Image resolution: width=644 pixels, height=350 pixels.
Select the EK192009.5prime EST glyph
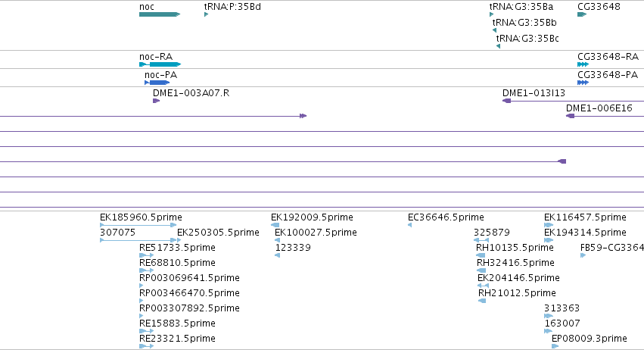pos(275,225)
